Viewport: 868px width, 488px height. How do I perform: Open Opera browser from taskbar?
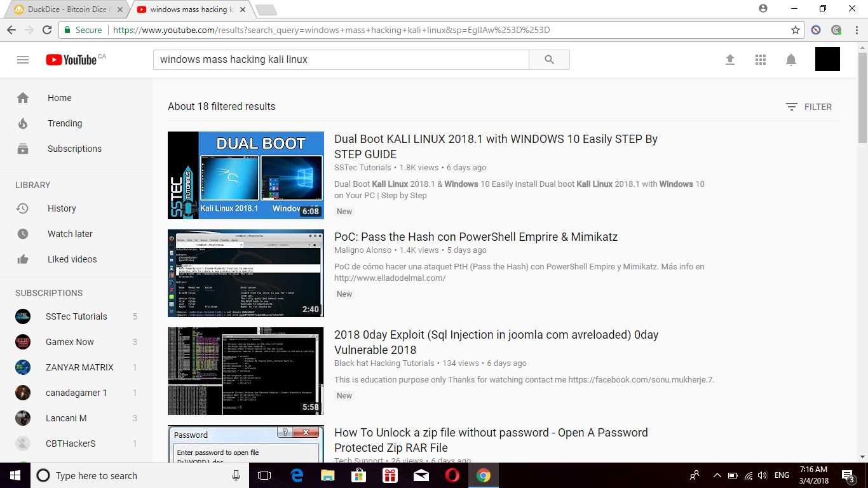(452, 475)
